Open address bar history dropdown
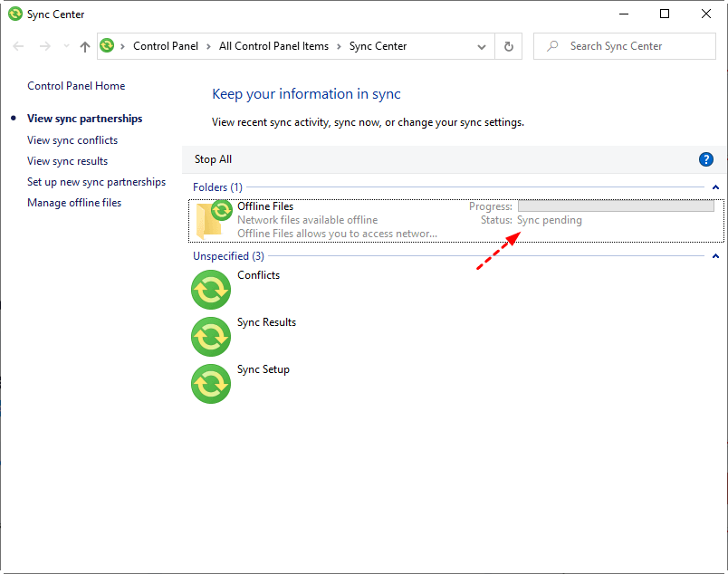The height and width of the screenshot is (574, 728). [x=482, y=47]
